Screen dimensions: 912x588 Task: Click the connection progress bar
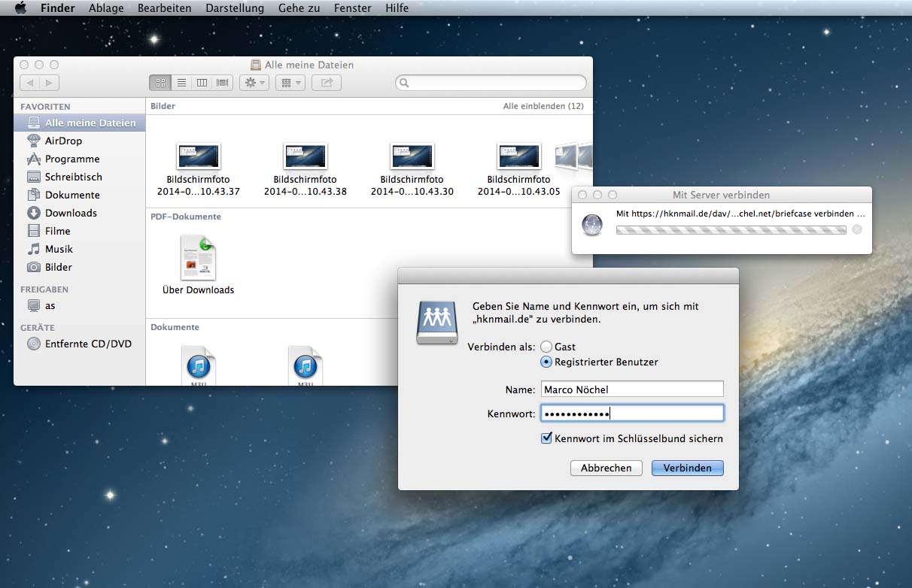click(x=731, y=229)
